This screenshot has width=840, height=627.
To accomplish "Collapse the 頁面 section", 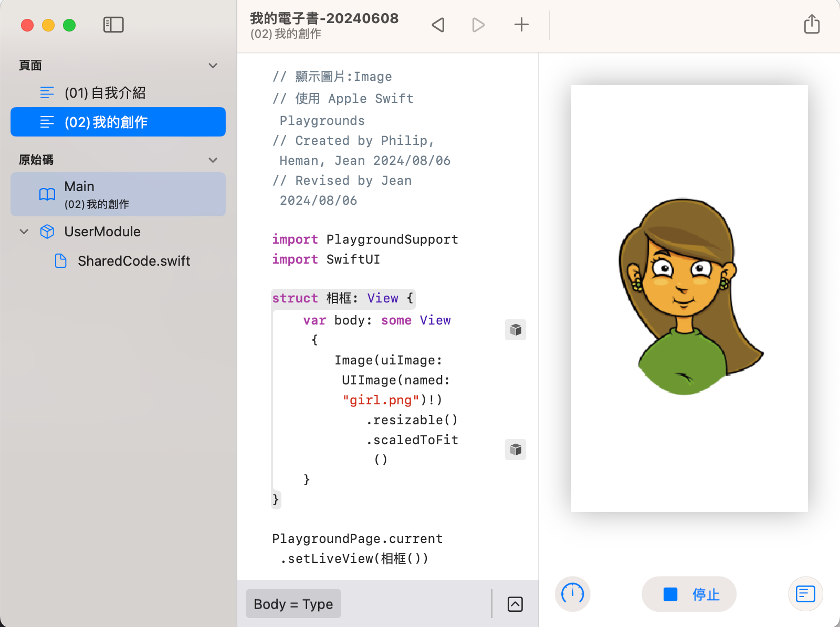I will [x=213, y=66].
